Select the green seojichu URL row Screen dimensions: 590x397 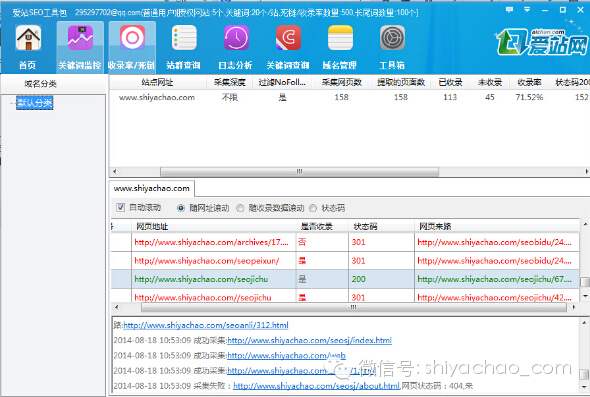click(x=345, y=279)
